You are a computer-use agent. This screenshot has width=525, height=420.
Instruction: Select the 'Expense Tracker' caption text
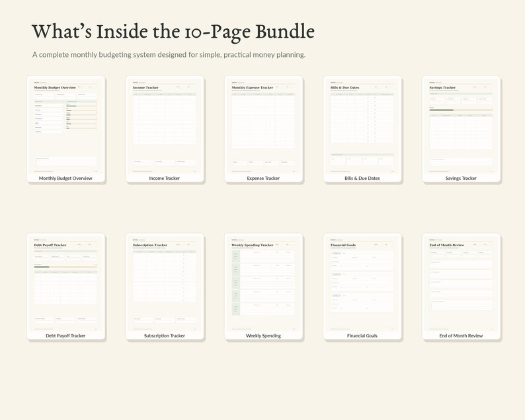[x=263, y=178]
